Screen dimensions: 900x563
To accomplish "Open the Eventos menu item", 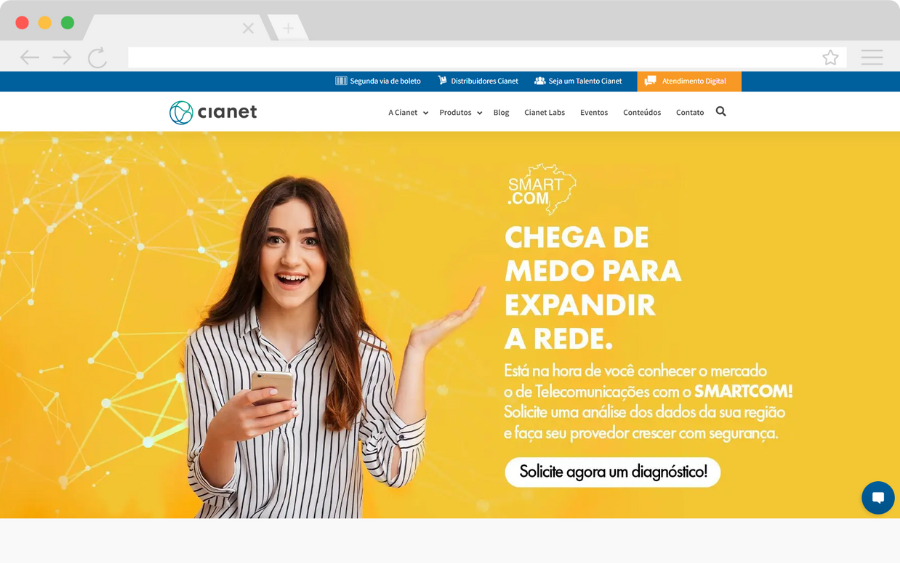I will [593, 112].
